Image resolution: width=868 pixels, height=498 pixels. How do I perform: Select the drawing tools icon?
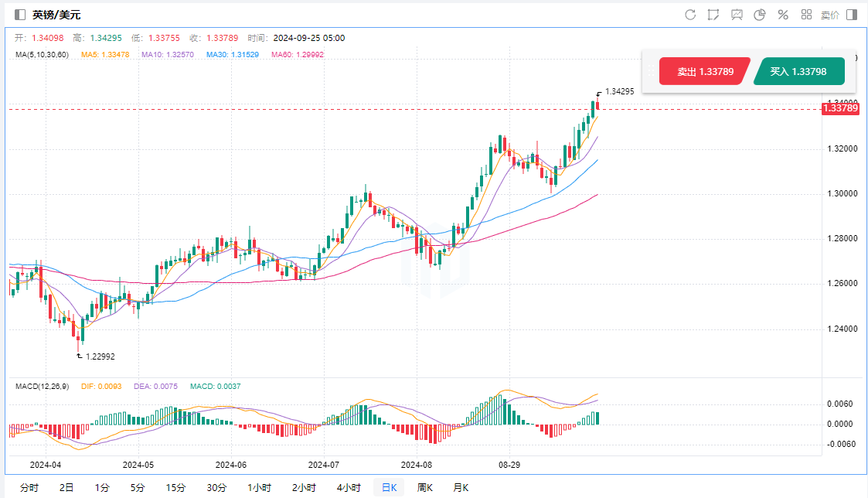pos(713,15)
